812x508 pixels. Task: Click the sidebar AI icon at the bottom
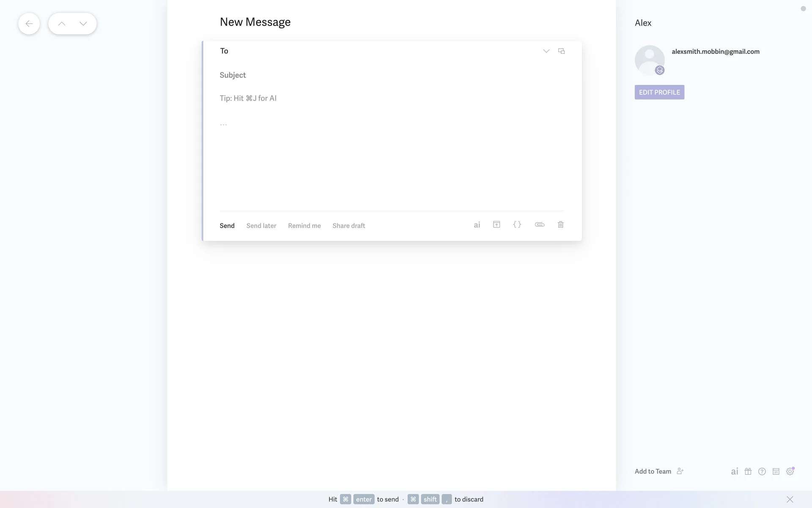point(734,472)
